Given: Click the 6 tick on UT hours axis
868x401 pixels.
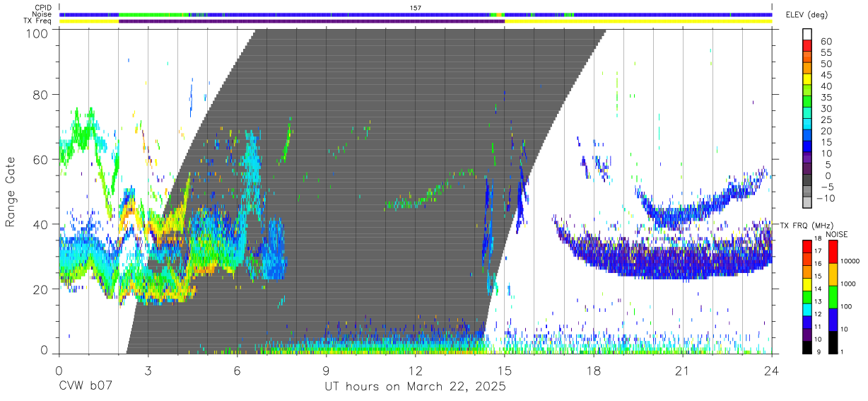Looking at the screenshot, I should [x=237, y=370].
